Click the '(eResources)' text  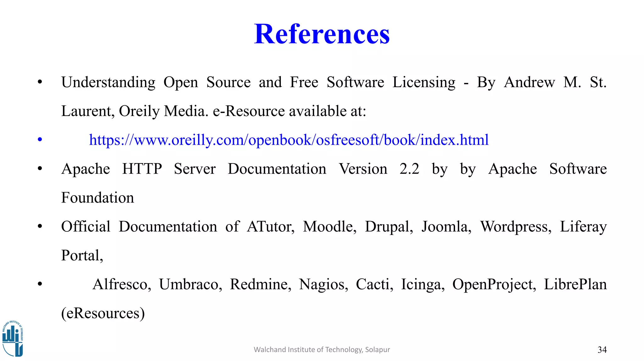click(103, 313)
